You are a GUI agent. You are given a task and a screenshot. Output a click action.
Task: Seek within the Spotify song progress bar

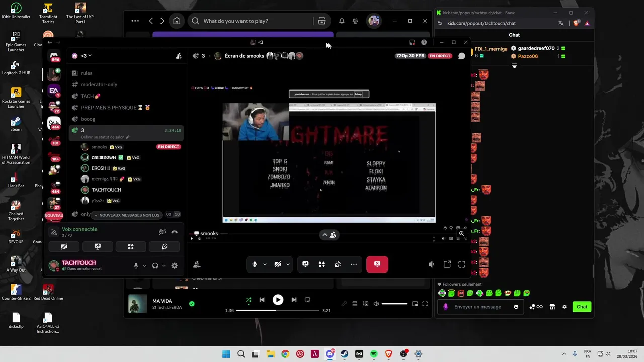click(278, 311)
